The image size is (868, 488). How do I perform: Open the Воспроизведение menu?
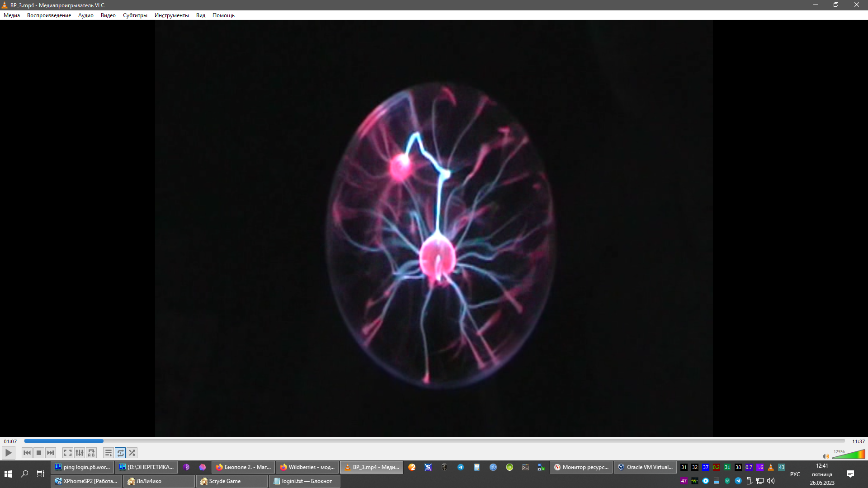pyautogui.click(x=49, y=15)
